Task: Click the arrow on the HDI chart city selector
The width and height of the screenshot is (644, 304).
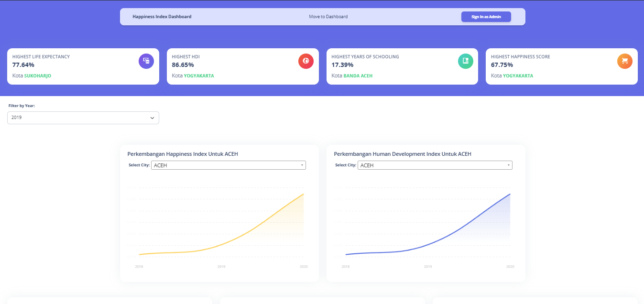Action: pyautogui.click(x=508, y=165)
